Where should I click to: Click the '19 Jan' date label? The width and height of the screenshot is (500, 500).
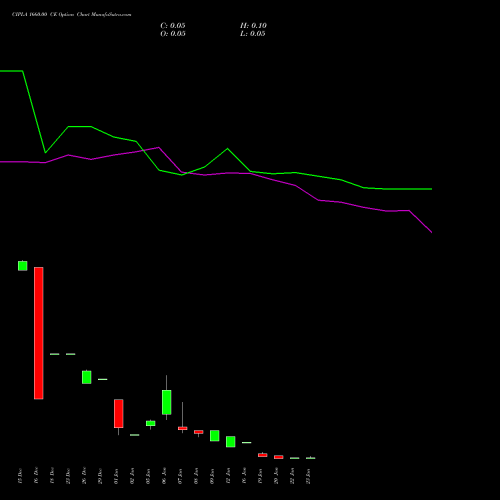click(260, 476)
